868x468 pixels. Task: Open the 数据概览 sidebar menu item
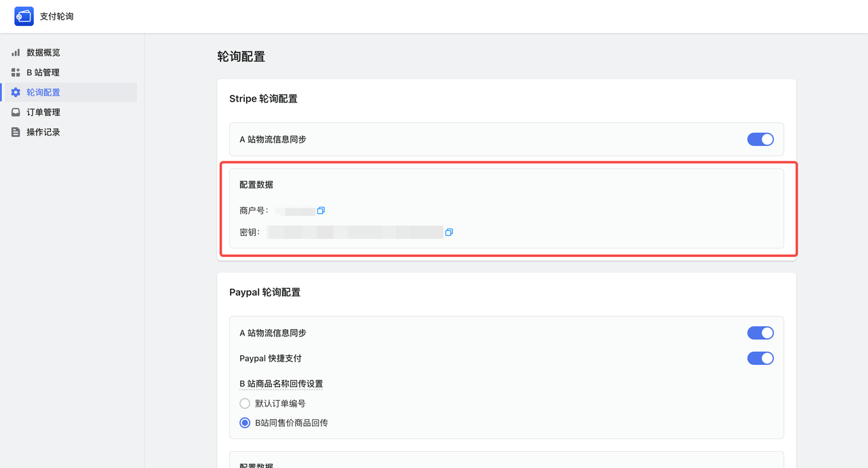tap(43, 52)
